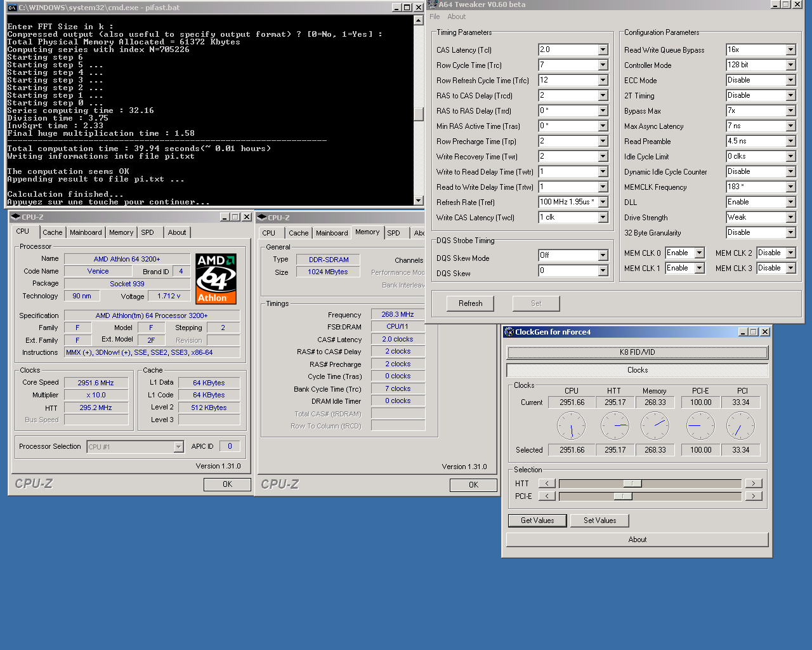This screenshot has height=650, width=812.
Task: Click the A64 Tweaker title bar icon
Action: 433,4
